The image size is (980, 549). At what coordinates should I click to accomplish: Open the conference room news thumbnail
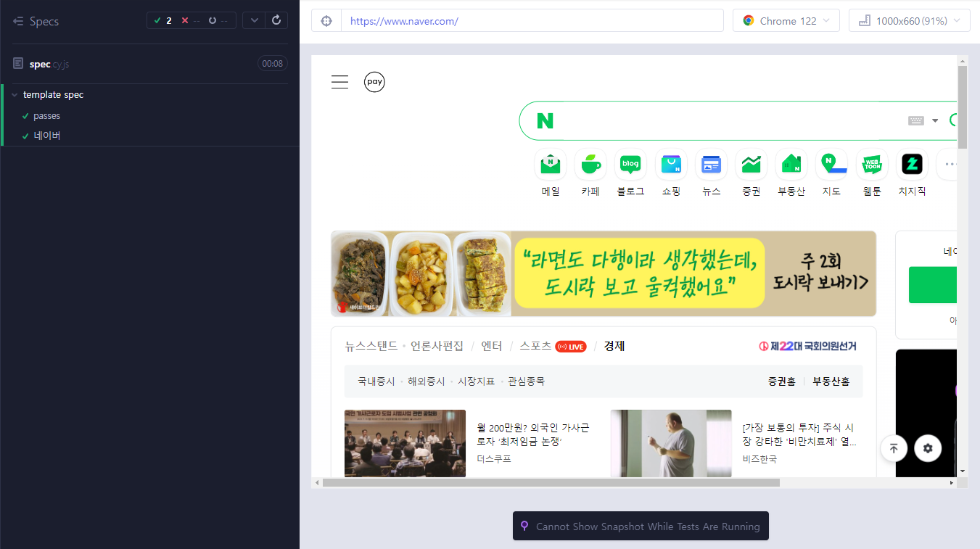[x=405, y=443]
